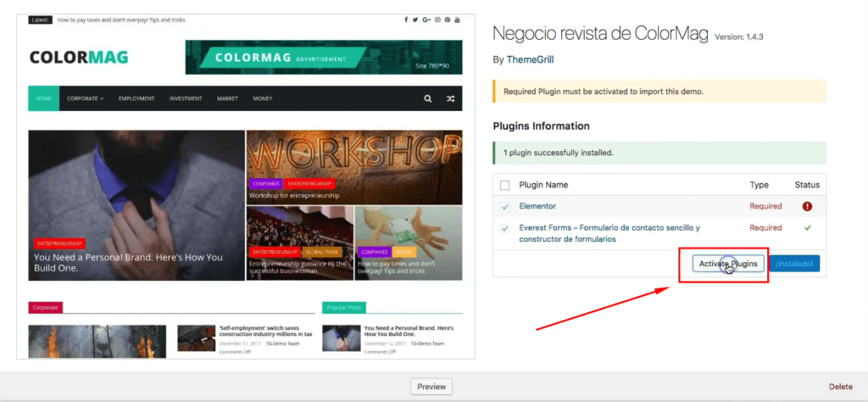The width and height of the screenshot is (868, 402).
Task: Click the red Delete link
Action: point(840,387)
